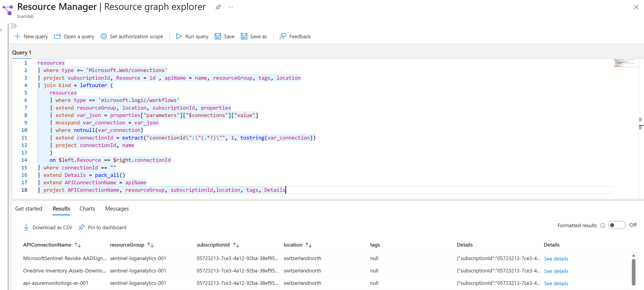This screenshot has height=290, width=644.
Task: Open See details for the first row
Action: (556, 259)
